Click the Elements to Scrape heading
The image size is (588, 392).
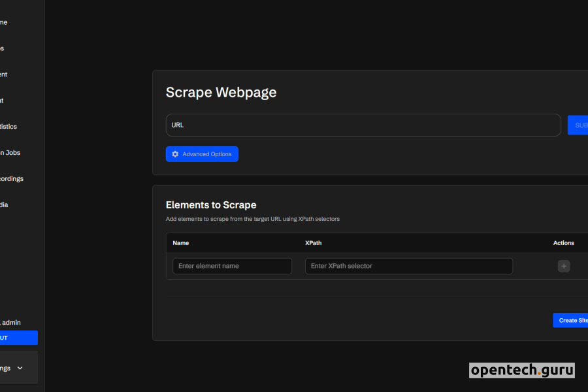211,204
